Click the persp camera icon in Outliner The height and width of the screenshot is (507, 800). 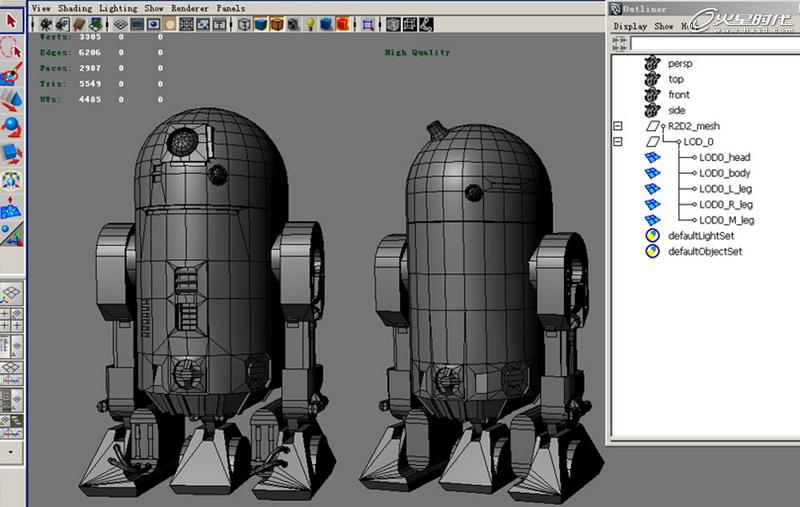[652, 63]
